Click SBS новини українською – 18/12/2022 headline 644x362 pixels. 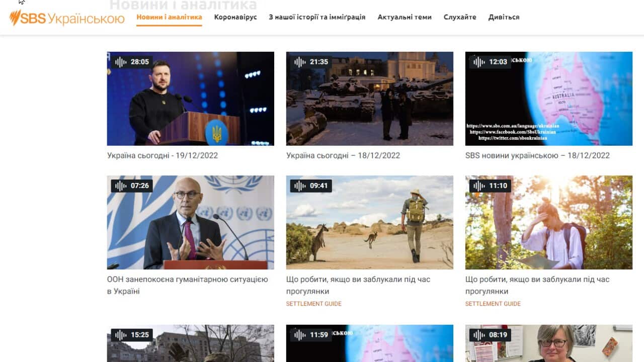537,155
